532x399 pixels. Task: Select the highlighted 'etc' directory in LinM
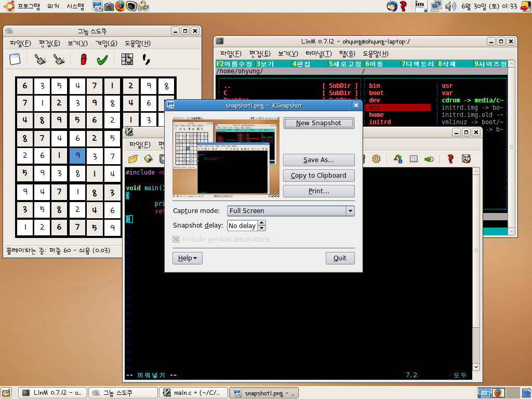pos(398,108)
